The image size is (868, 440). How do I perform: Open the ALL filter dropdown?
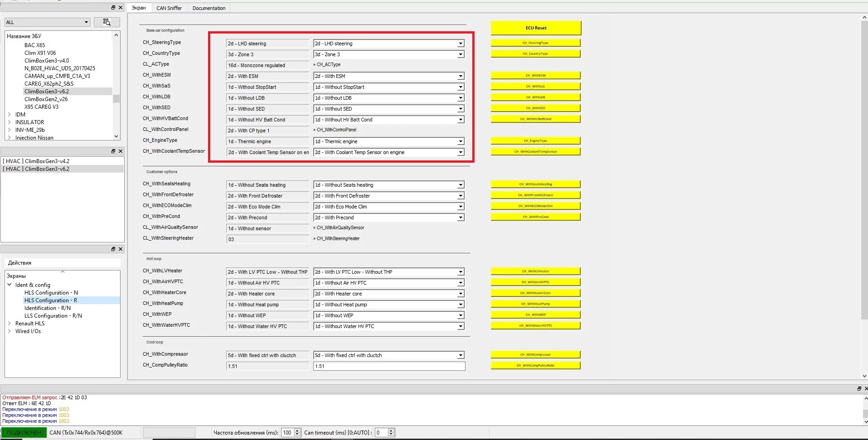[86, 22]
